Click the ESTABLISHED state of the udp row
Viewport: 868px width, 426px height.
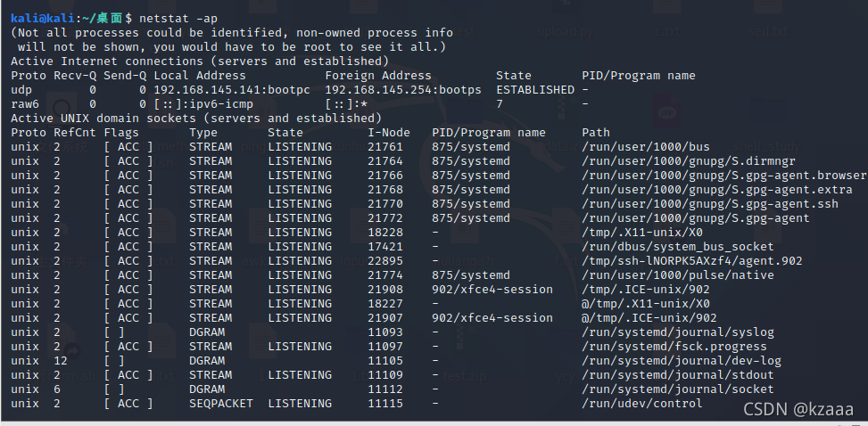coord(534,90)
